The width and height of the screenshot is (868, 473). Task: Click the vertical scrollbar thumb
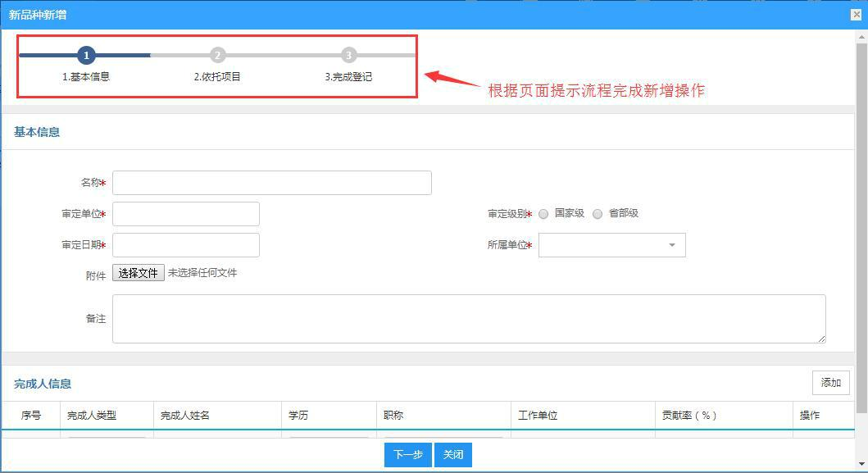tap(861, 227)
